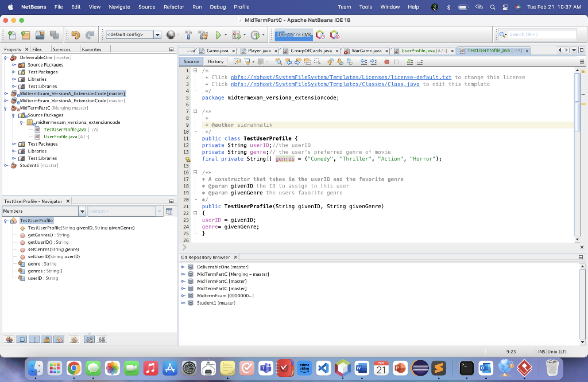Toggle Sort by Name in Navigator
The height and width of the screenshot is (382, 588).
tap(89, 340)
